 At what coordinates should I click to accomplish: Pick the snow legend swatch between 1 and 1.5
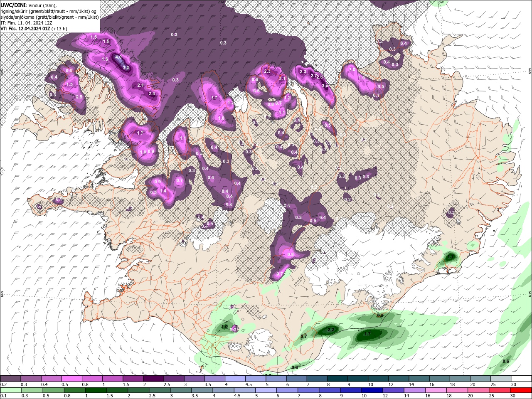[113, 379]
